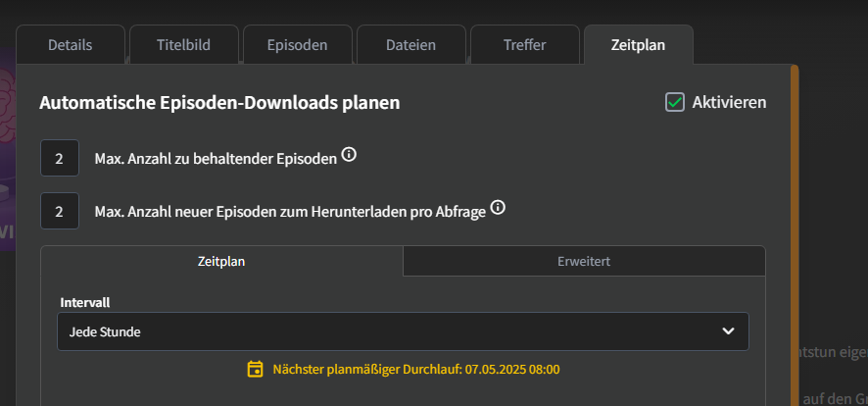Click the chevron arrow in the Intervall field

pos(728,331)
